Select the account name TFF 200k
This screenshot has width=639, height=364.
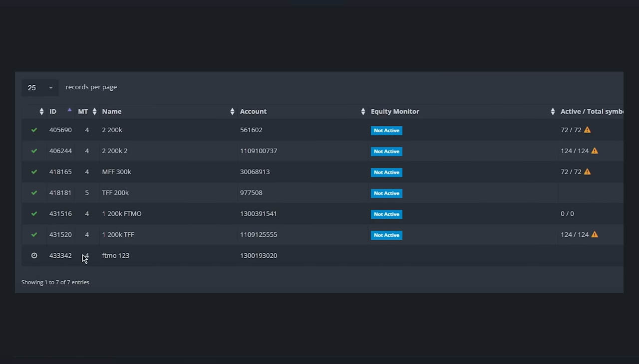[115, 192]
